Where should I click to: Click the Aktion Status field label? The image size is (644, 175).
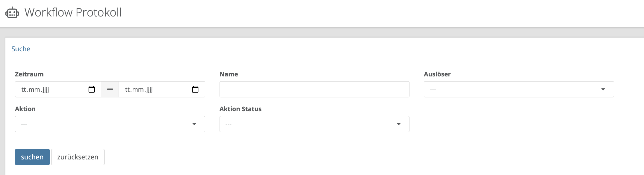[240, 109]
